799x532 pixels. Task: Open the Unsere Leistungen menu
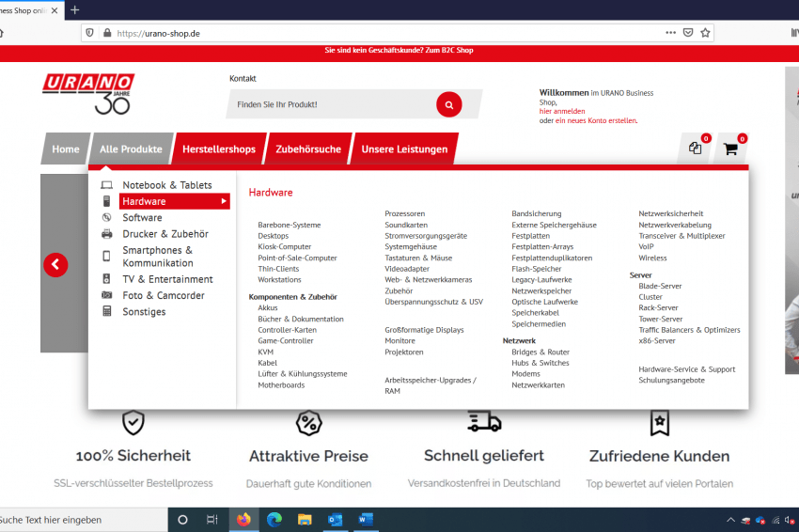pyautogui.click(x=404, y=149)
